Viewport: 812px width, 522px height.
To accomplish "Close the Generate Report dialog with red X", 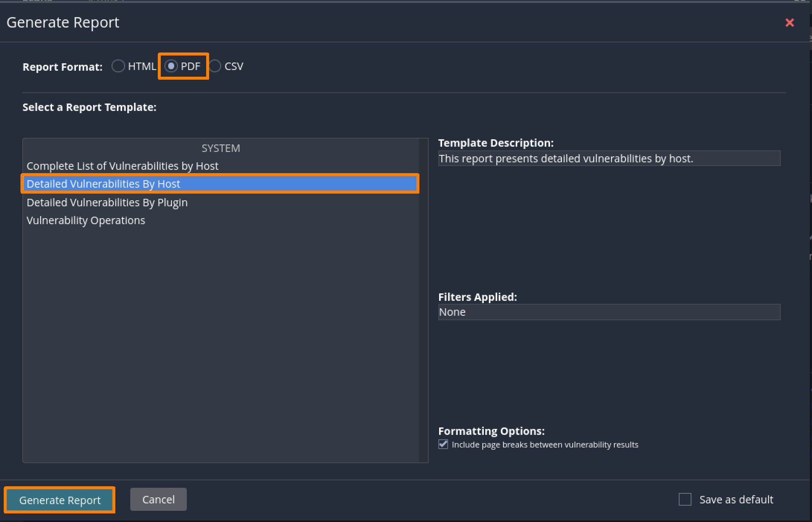I will click(789, 23).
